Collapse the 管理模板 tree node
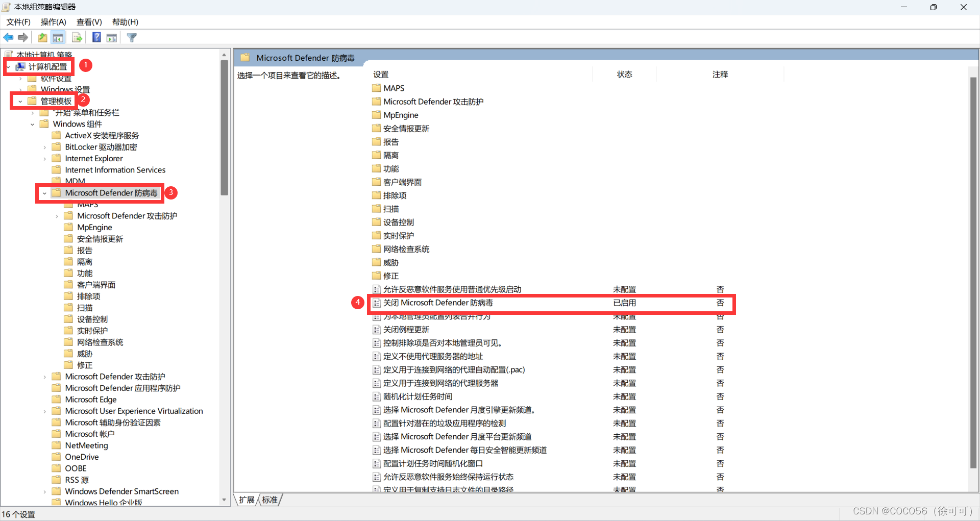This screenshot has width=980, height=521. point(20,101)
